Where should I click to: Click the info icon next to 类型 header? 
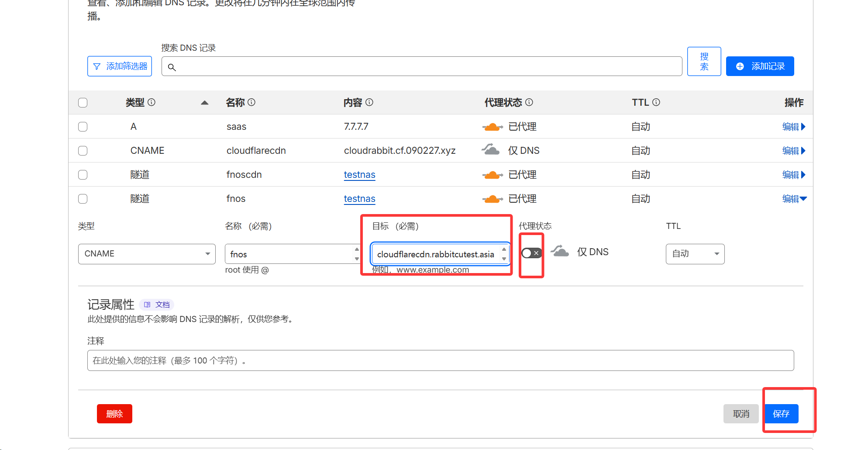(x=152, y=102)
